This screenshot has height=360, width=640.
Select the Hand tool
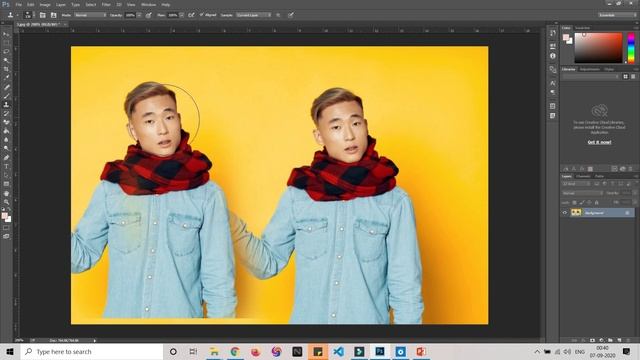(6, 193)
